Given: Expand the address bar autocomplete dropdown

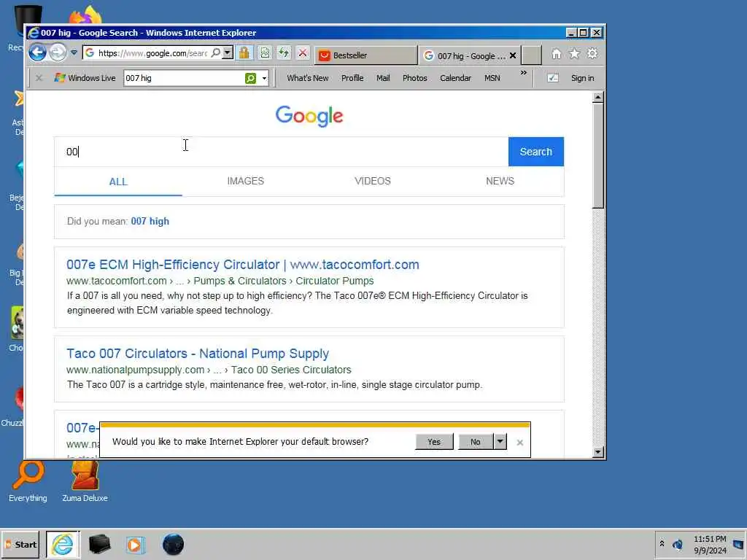Looking at the screenshot, I should tap(228, 52).
